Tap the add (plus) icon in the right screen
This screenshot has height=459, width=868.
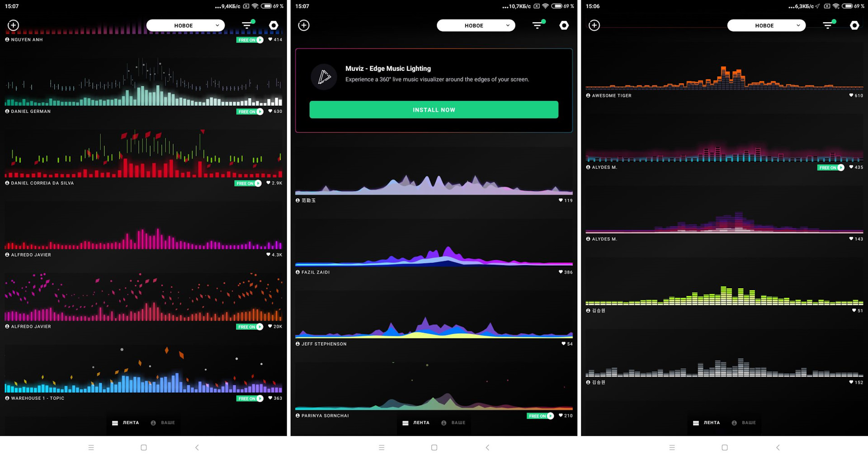(x=594, y=25)
